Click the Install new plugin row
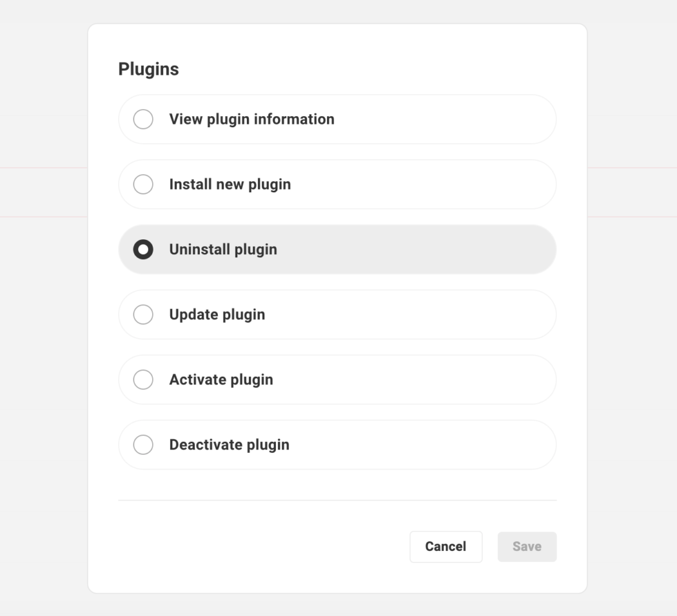Image resolution: width=677 pixels, height=616 pixels. 337,184
